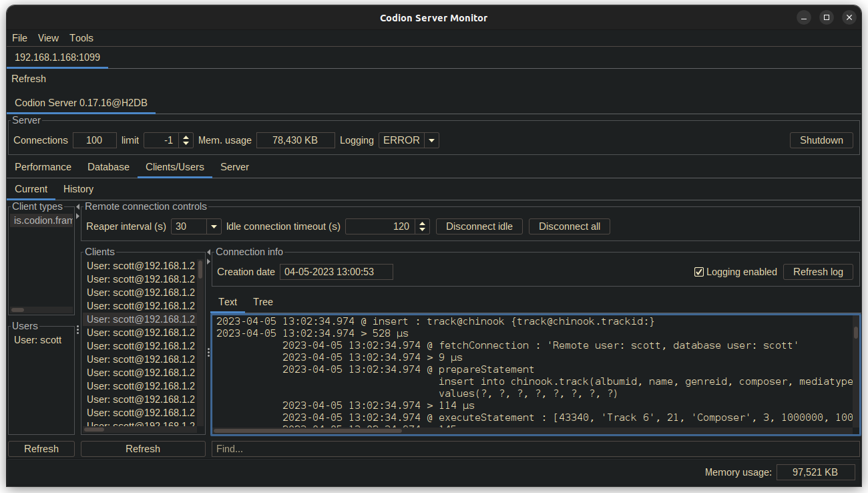Select User: scott in Users list
The height and width of the screenshot is (493, 868).
(x=38, y=340)
